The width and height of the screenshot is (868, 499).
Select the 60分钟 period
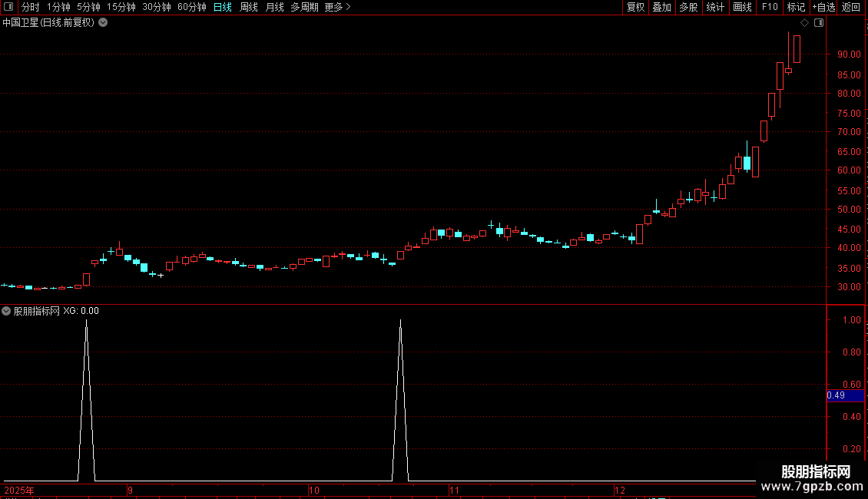[191, 7]
